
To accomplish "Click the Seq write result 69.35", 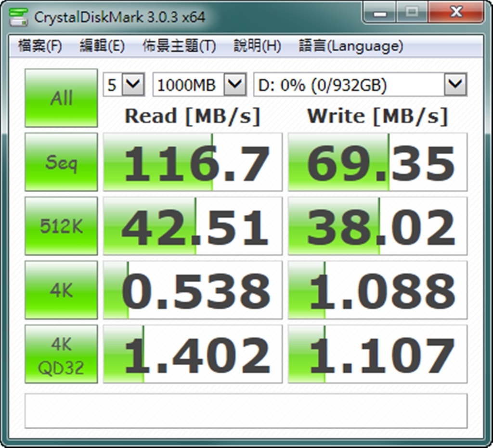I will click(x=377, y=162).
